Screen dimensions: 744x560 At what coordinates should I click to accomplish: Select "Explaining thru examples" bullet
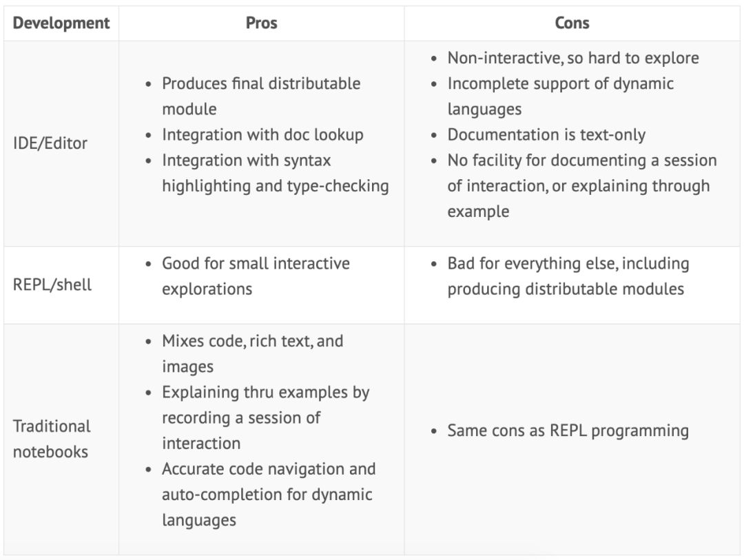click(266, 393)
